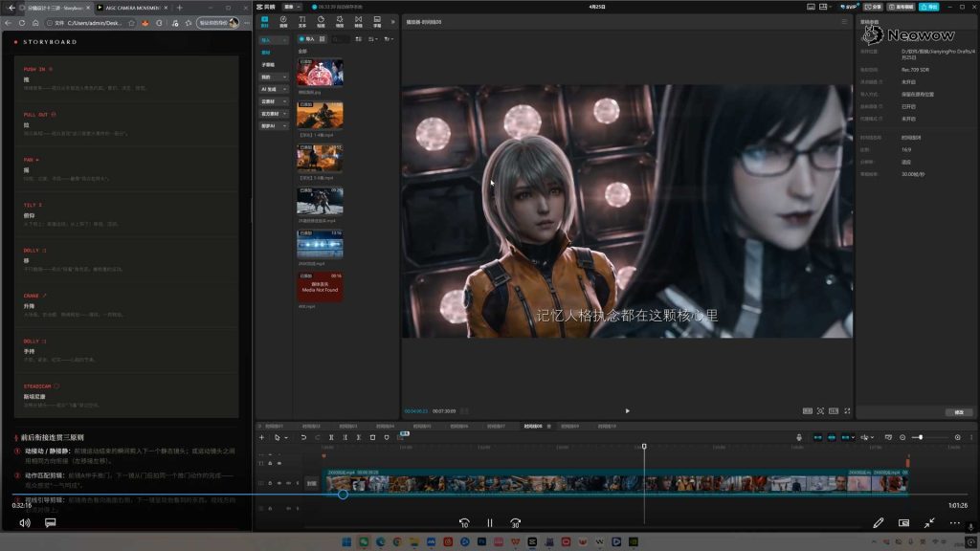Expand the AI generation sidebar section
Screen dimensions: 980x551
(x=273, y=89)
